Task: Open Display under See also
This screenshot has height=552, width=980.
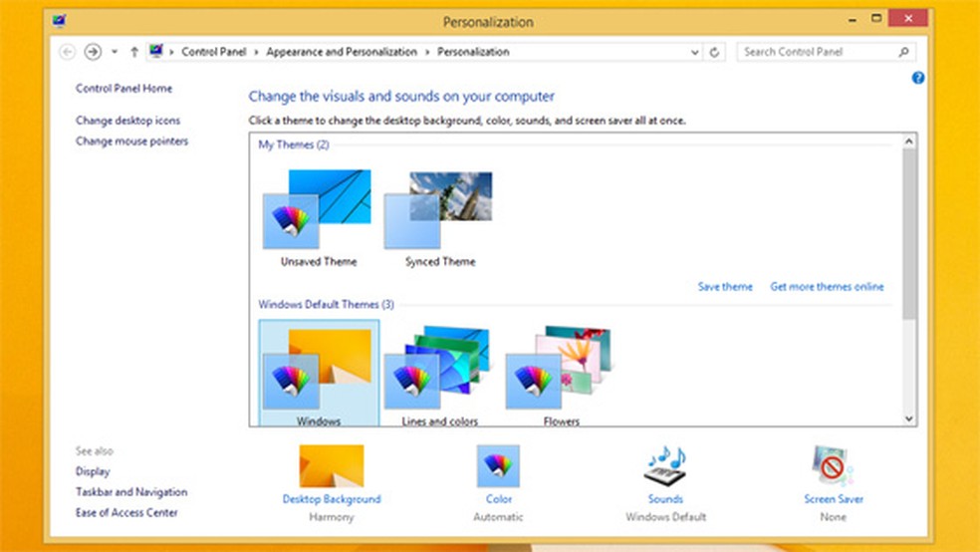Action: (93, 471)
